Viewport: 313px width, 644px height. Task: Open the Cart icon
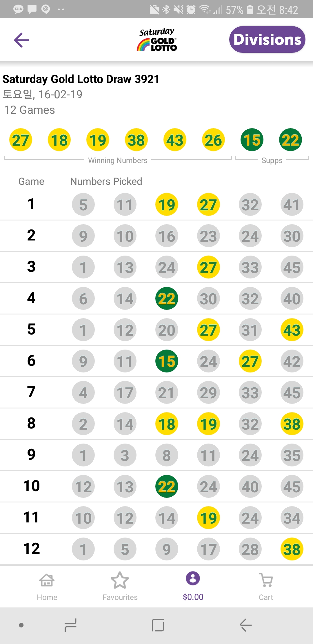[x=266, y=586]
